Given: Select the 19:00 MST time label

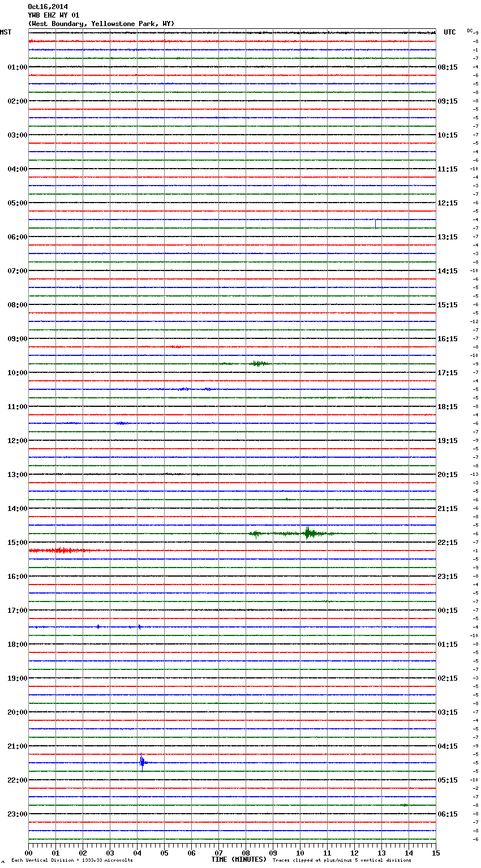Looking at the screenshot, I should pyautogui.click(x=18, y=678).
